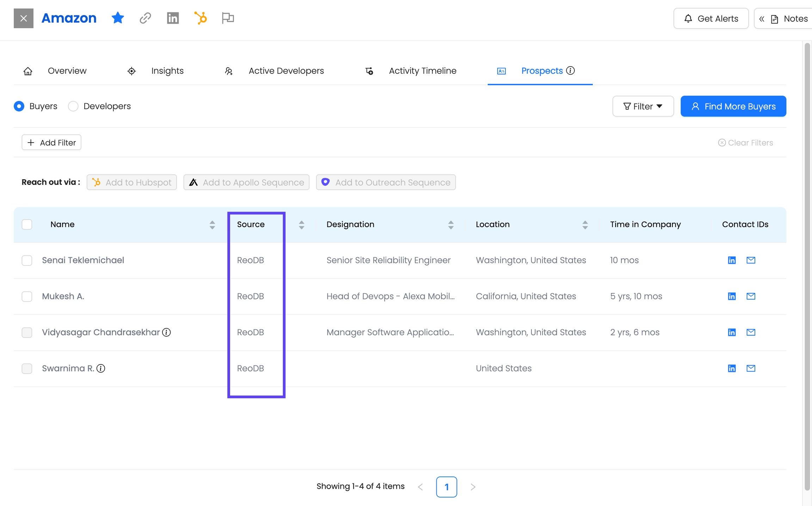Switch to the Active Developers tab
812x506 pixels.
tap(286, 71)
